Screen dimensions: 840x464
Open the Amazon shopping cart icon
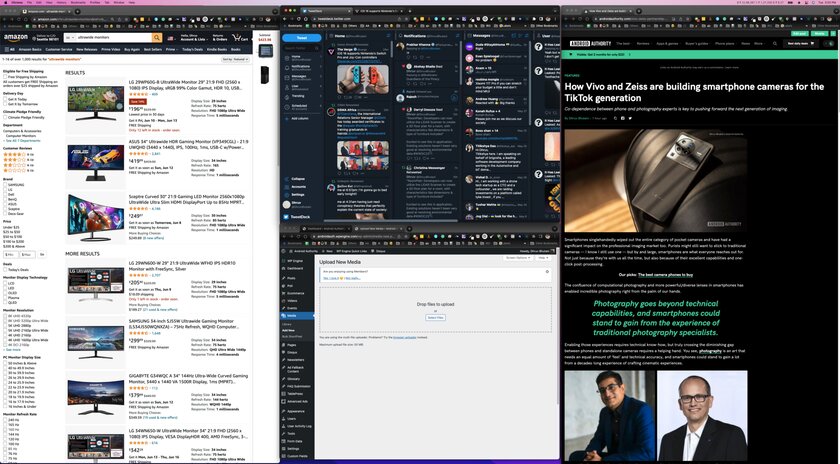click(240, 38)
